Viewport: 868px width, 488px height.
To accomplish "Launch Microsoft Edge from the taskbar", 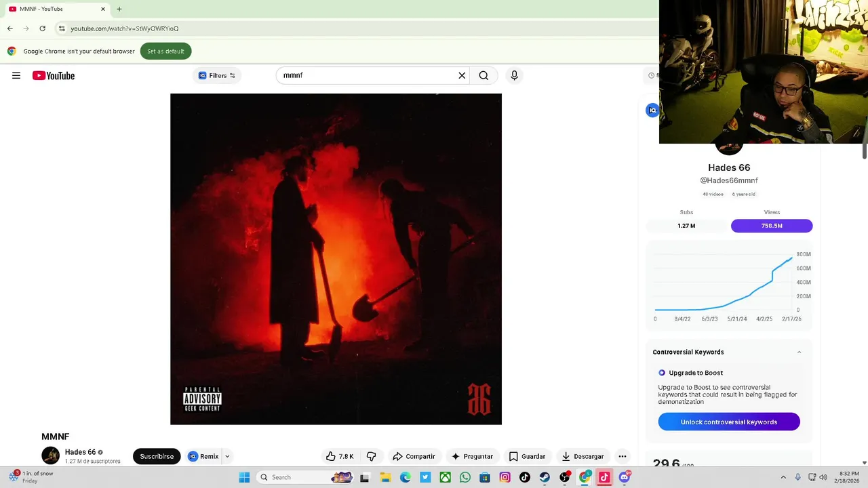I will (405, 477).
